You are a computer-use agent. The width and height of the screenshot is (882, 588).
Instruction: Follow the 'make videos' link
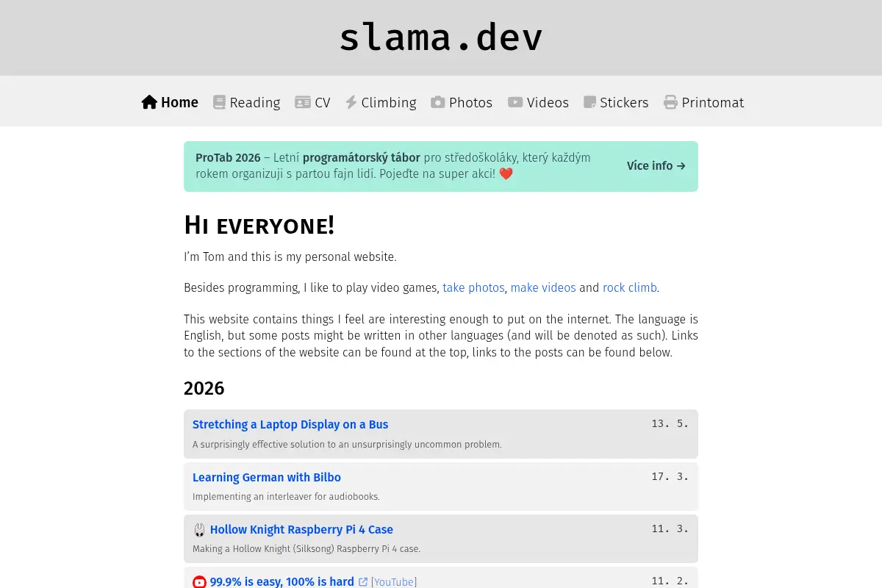click(543, 287)
